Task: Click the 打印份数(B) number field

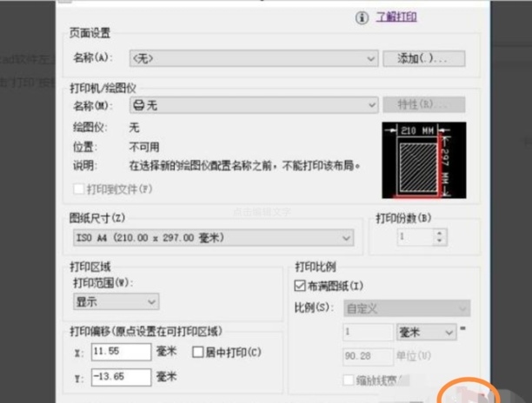Action: 416,237
